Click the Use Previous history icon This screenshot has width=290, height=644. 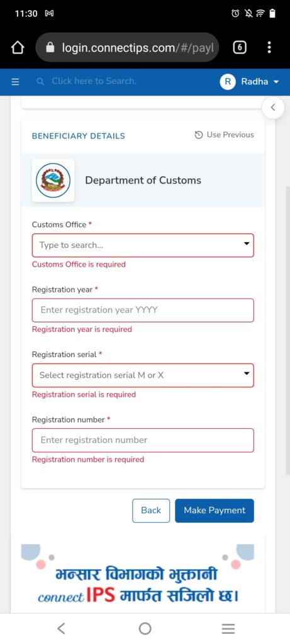click(199, 135)
